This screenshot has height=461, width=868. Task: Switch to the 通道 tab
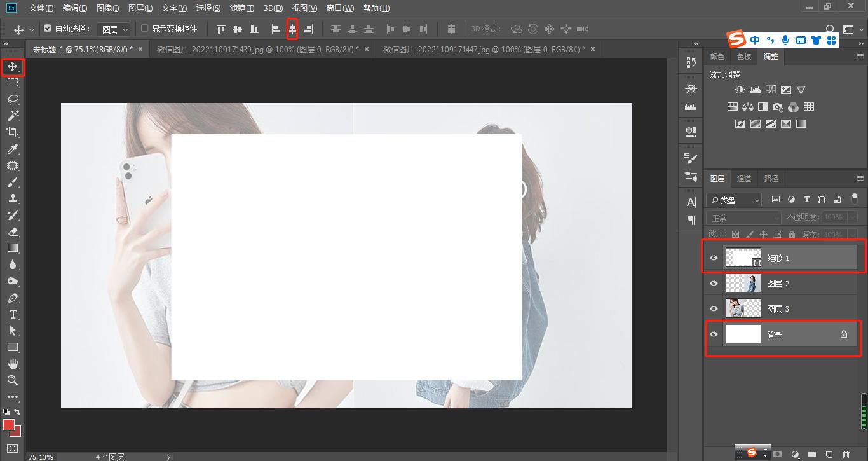point(743,179)
